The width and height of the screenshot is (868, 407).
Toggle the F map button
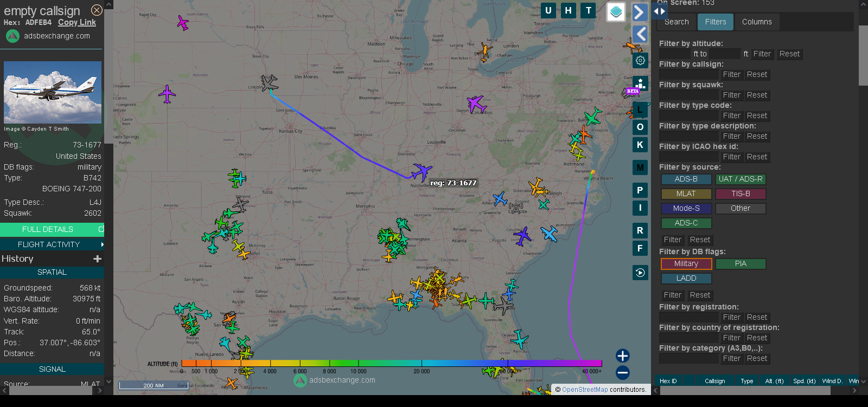[x=640, y=248]
